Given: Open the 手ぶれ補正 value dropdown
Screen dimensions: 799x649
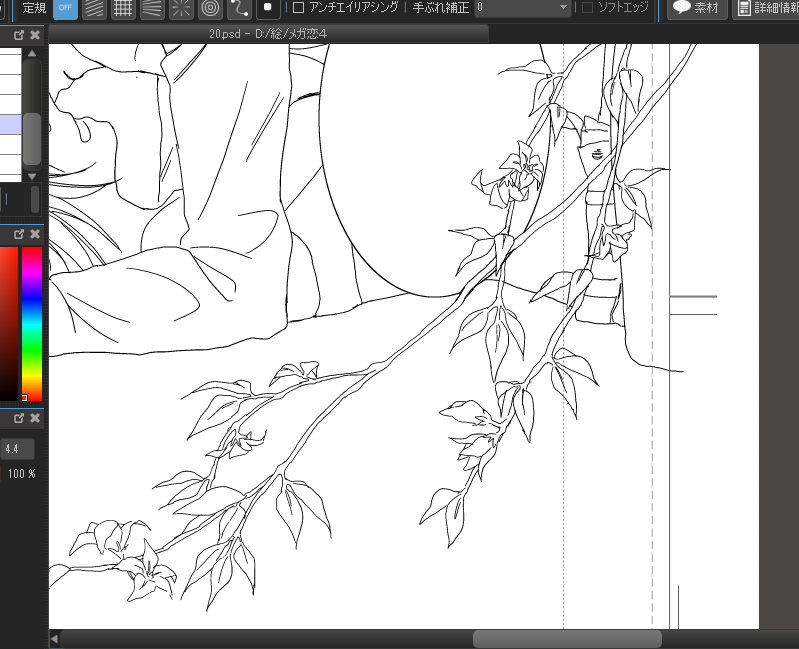Looking at the screenshot, I should 523,8.
